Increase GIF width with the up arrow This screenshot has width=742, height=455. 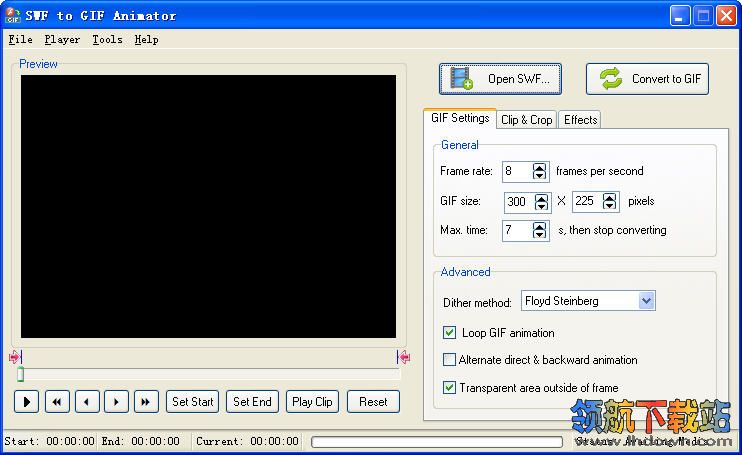pyautogui.click(x=541, y=198)
